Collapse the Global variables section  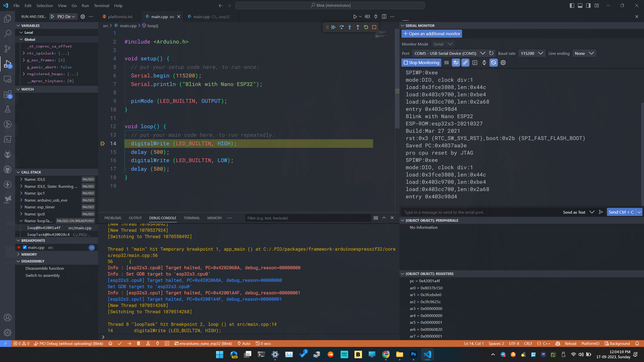click(21, 39)
